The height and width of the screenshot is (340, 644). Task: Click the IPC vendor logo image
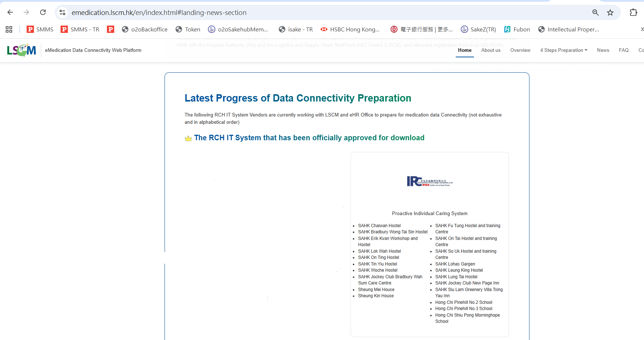click(x=429, y=182)
